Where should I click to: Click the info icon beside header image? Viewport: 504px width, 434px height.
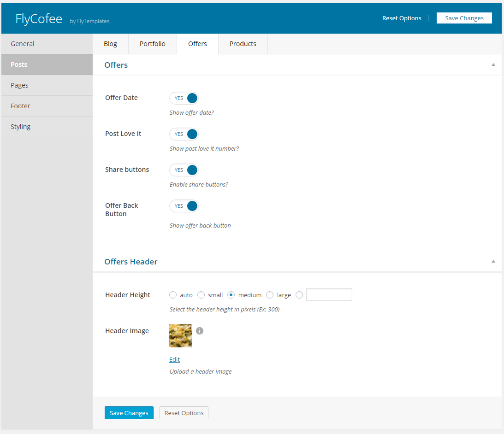200,331
